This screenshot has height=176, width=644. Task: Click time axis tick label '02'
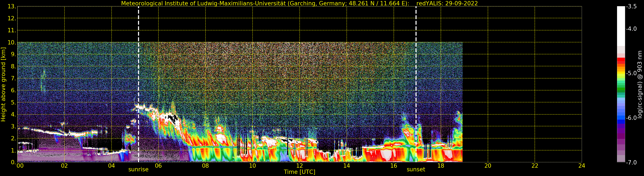click(64, 166)
